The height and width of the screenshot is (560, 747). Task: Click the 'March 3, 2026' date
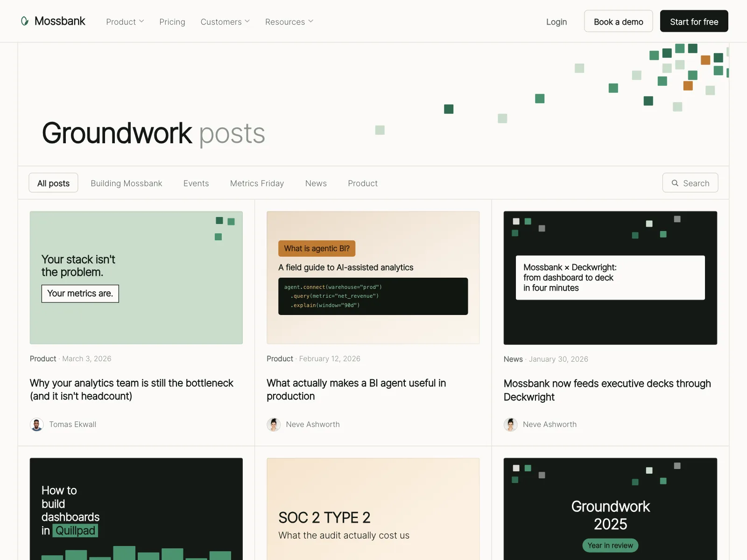[x=87, y=359]
